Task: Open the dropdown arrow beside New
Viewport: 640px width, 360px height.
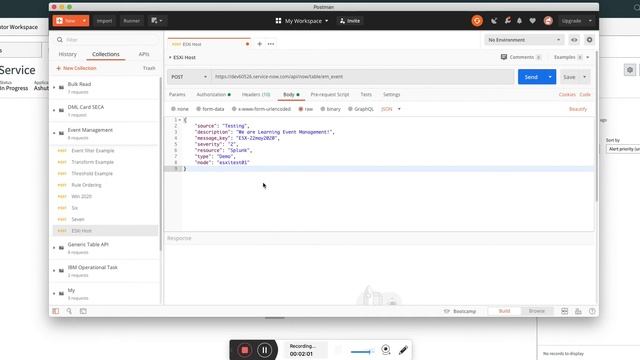Action: [84, 20]
